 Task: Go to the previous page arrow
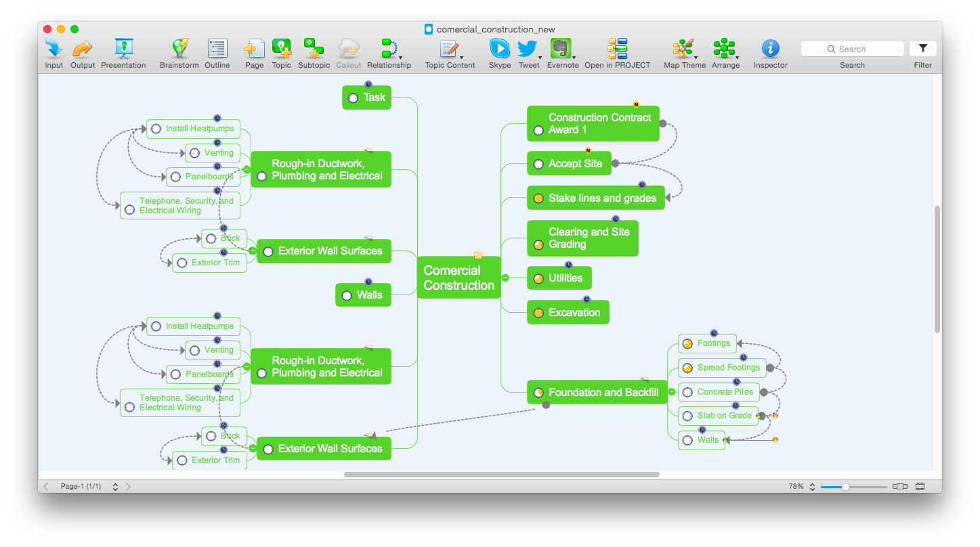click(46, 487)
